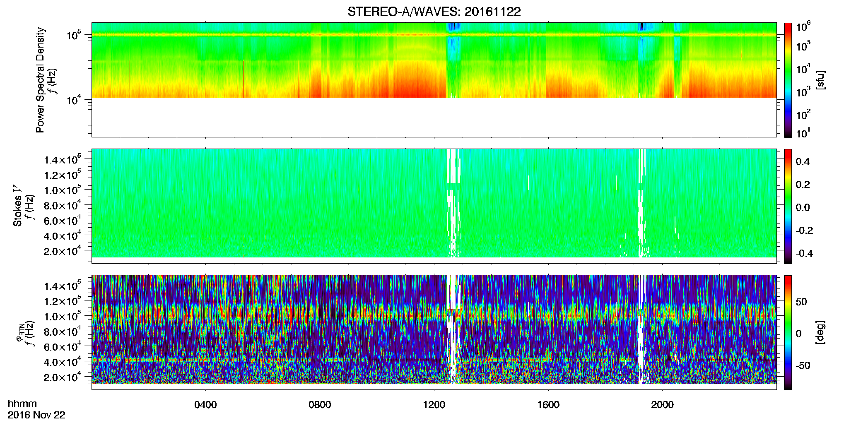Click the 2.0×10^4 tick in Stokes V panel
Image resolution: width=868 pixels, height=447 pixels.
click(63, 251)
